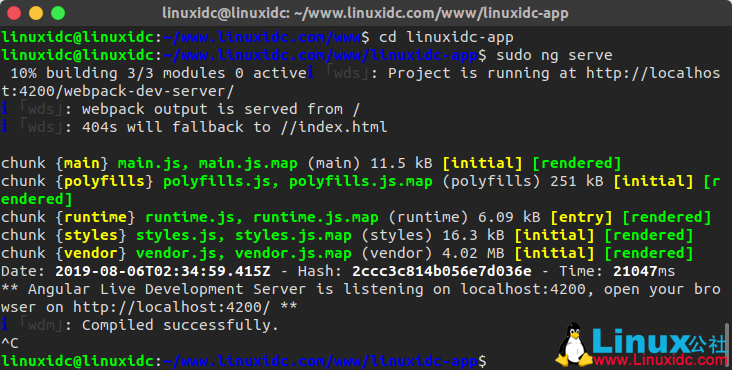Click 'main.js, main.js.map' file names
The height and width of the screenshot is (370, 732).
208,163
